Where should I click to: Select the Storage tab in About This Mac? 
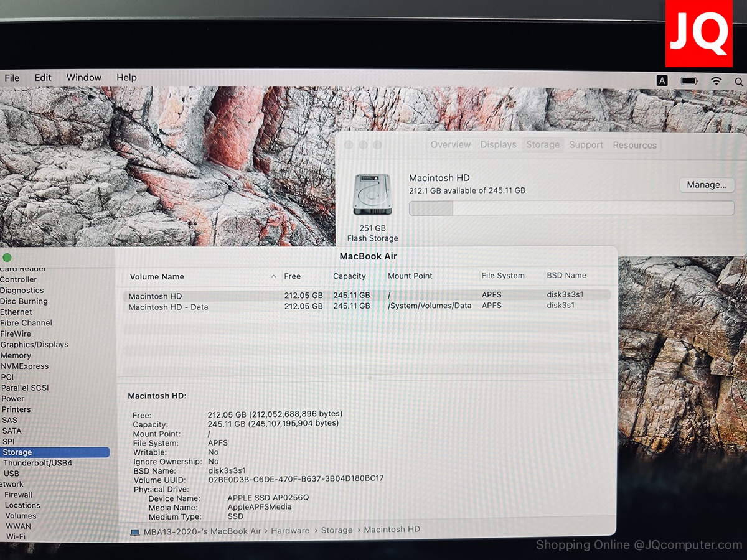click(x=543, y=145)
